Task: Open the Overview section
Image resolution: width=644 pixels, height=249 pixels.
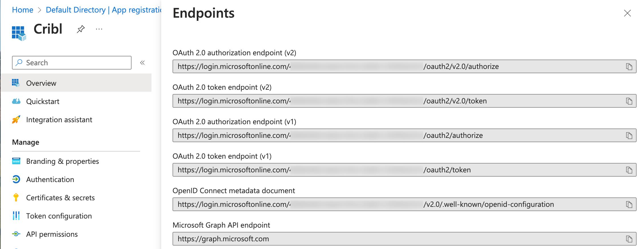Action: 41,83
